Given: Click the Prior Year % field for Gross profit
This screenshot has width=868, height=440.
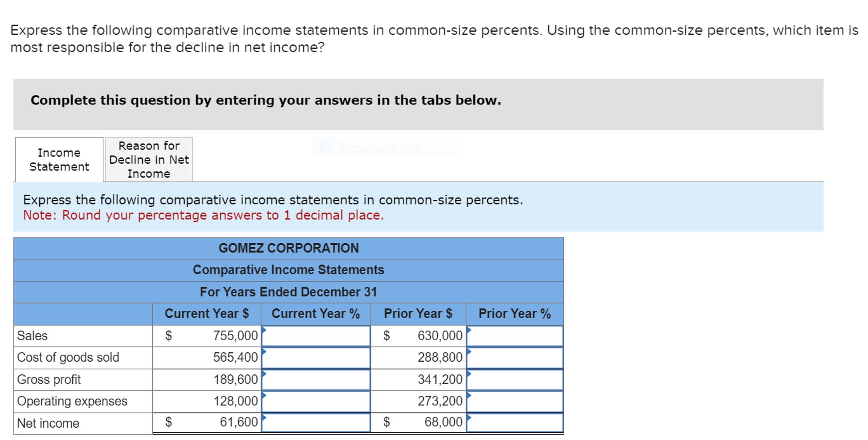Looking at the screenshot, I should [514, 379].
